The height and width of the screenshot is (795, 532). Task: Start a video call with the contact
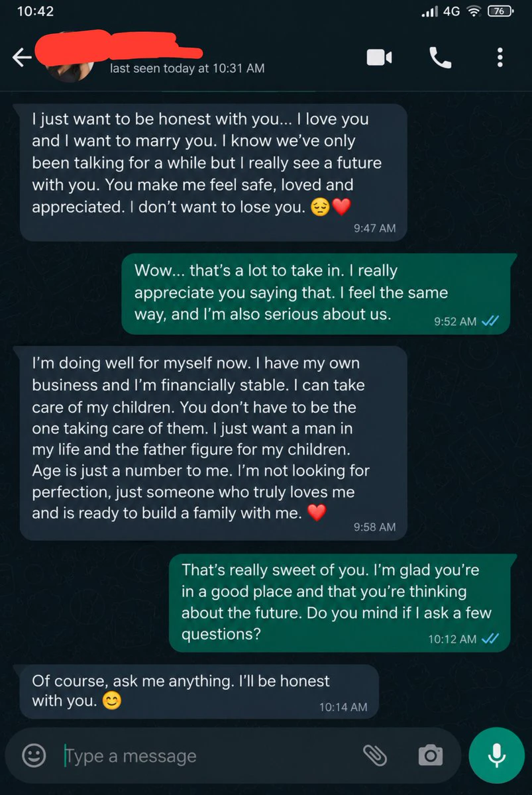(380, 58)
